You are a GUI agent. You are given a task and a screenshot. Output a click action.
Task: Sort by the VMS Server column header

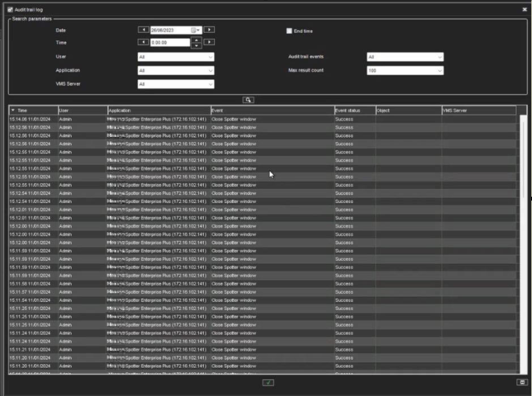pyautogui.click(x=479, y=110)
